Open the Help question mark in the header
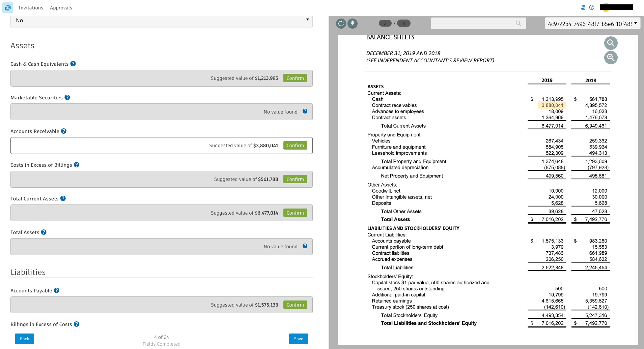The width and height of the screenshot is (644, 349). 591,7
